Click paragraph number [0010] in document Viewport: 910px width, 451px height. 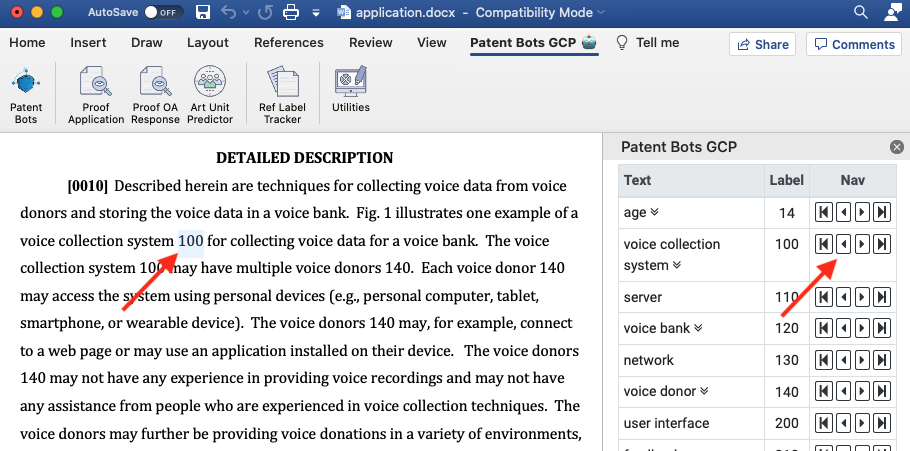click(88, 186)
